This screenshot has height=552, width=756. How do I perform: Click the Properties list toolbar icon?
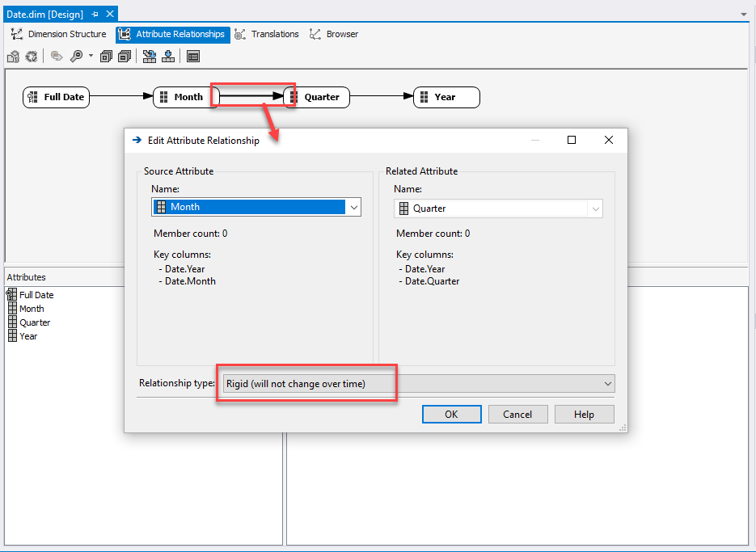193,57
